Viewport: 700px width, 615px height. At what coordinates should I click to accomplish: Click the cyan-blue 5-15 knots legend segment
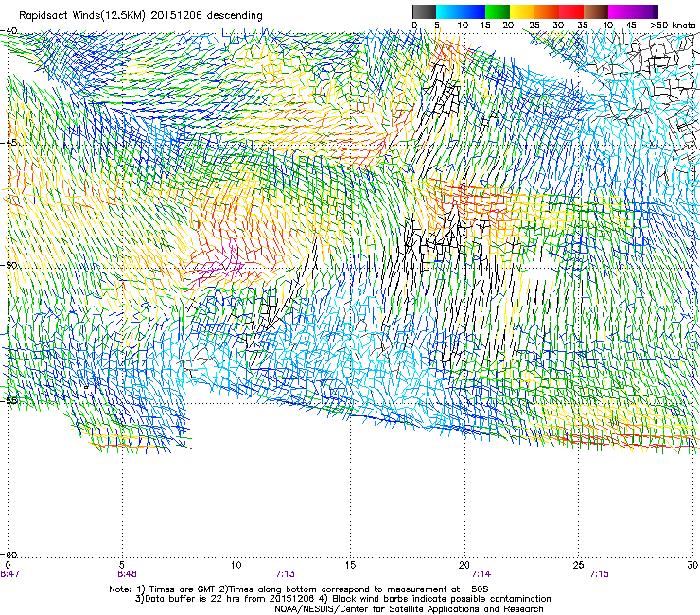(x=461, y=11)
